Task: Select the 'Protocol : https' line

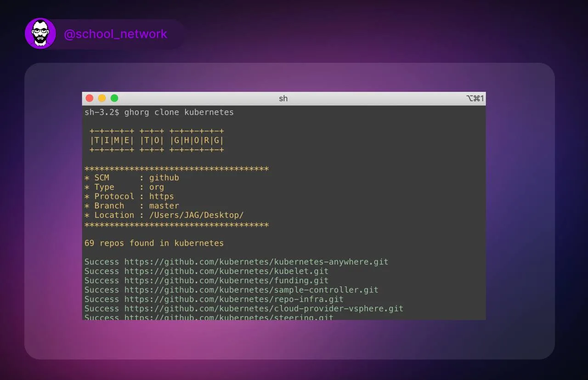Action: (129, 196)
